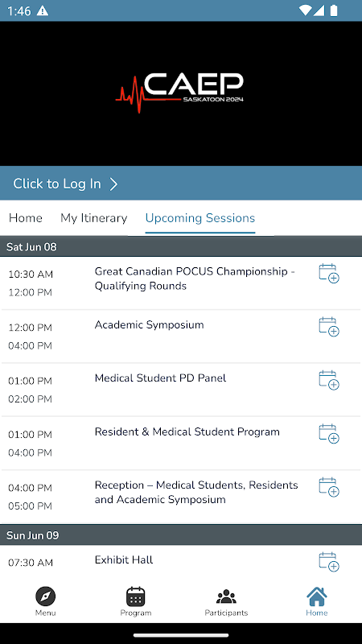Add Resident & Medical Student Program to itinerary
This screenshot has width=362, height=644.
click(x=329, y=434)
